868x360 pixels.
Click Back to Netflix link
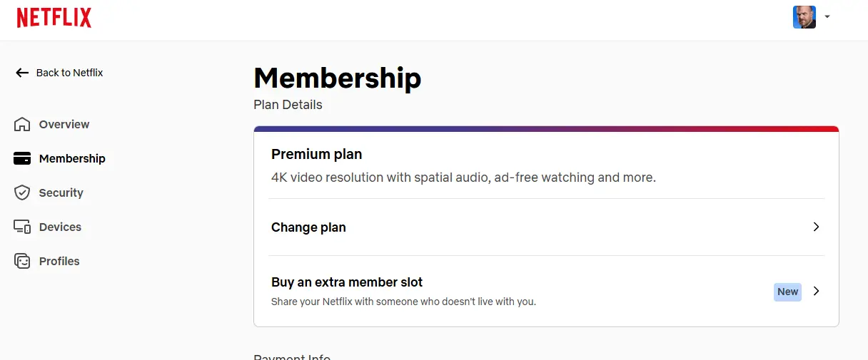pos(59,73)
